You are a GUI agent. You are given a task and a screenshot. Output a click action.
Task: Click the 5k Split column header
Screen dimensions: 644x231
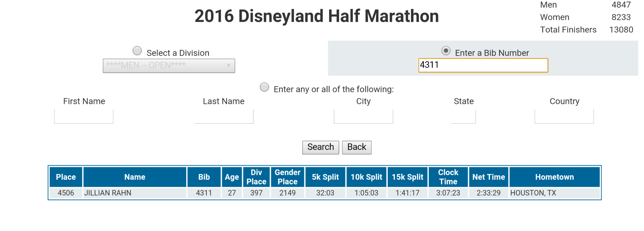(x=325, y=177)
